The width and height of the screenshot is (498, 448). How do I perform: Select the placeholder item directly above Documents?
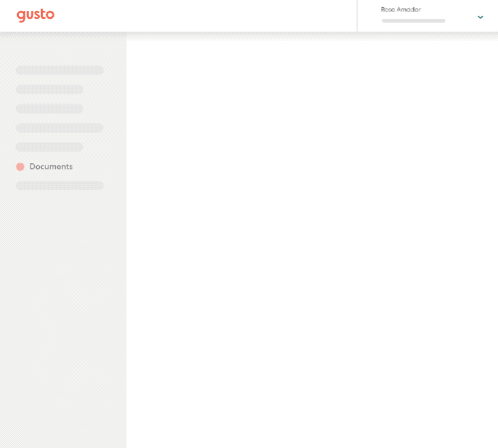pyautogui.click(x=50, y=147)
